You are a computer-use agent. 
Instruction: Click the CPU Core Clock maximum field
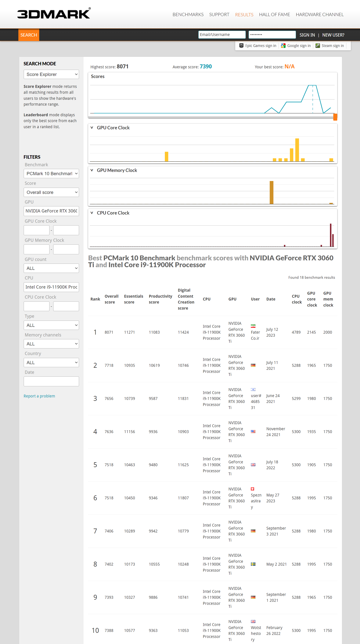point(66,306)
